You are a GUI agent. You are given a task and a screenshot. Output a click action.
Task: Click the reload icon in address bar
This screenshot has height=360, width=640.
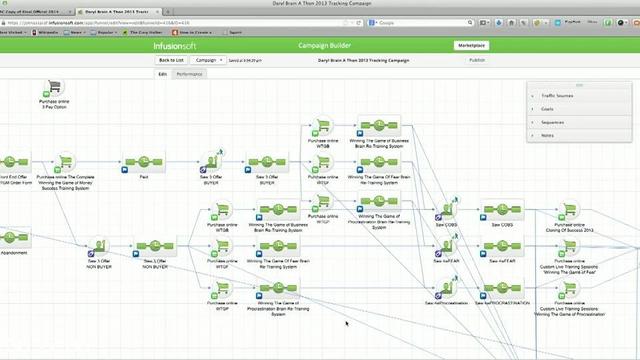tap(358, 23)
